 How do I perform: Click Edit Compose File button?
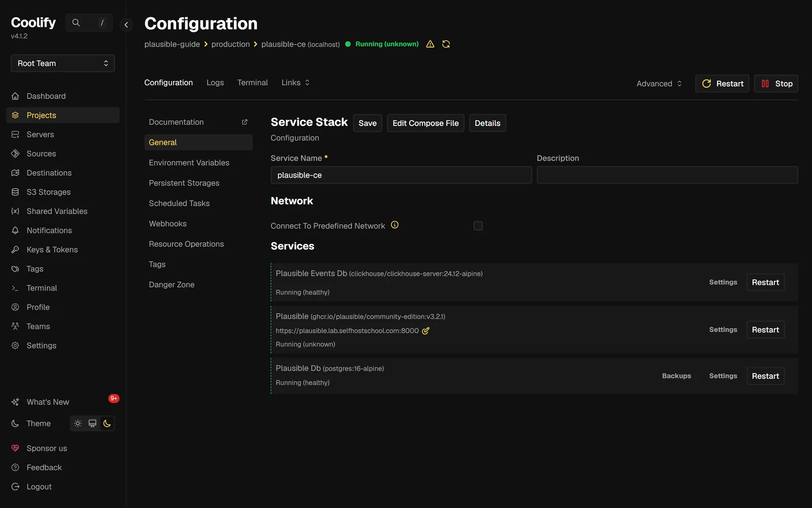(425, 123)
